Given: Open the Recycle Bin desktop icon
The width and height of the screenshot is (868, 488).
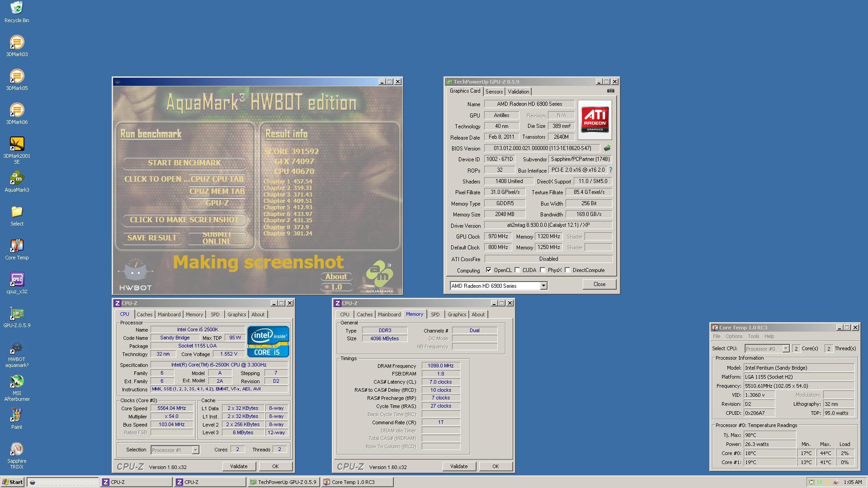Looking at the screenshot, I should click(x=17, y=12).
